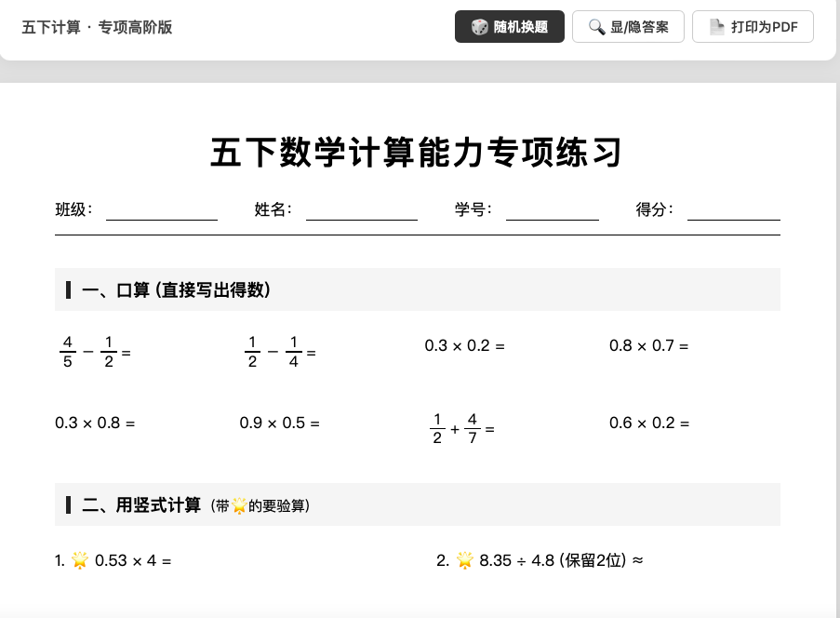Click the app title 五下计算 · 专项高阶版
The width and height of the screenshot is (840, 618).
tap(97, 27)
